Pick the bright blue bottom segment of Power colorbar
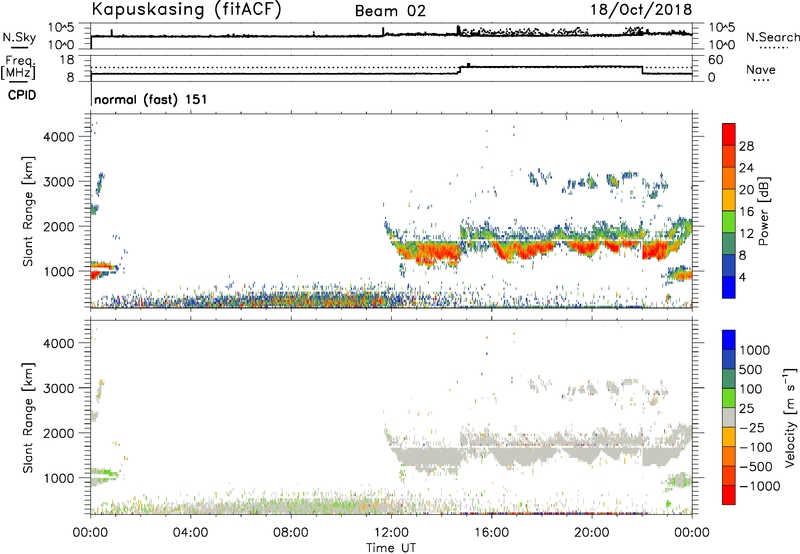 coord(729,287)
